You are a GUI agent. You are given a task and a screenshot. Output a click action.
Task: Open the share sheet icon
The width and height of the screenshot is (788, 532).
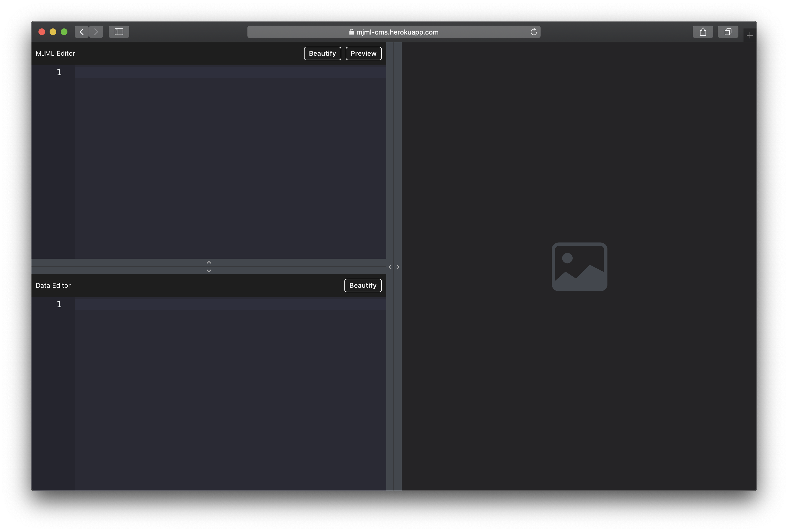(702, 32)
